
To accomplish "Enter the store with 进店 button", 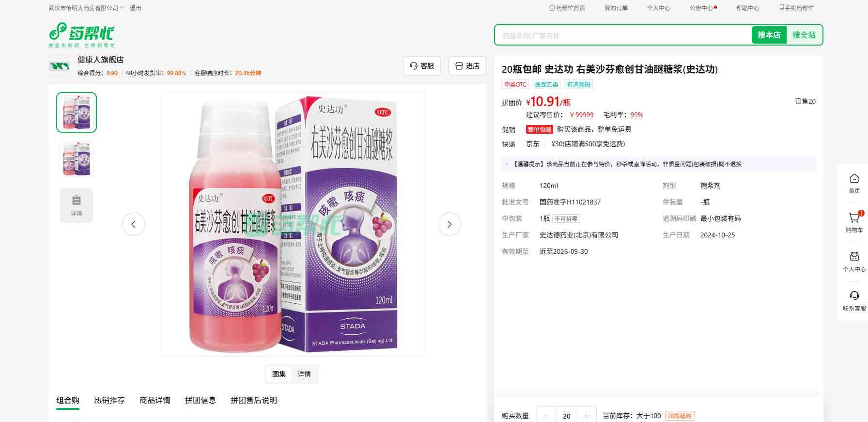I will click(467, 66).
